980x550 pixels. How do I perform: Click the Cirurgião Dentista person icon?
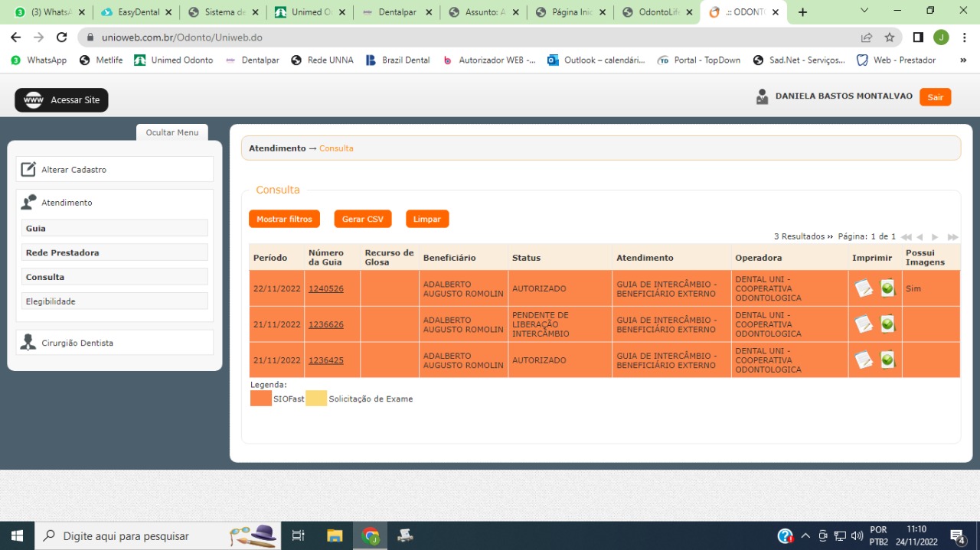(28, 343)
